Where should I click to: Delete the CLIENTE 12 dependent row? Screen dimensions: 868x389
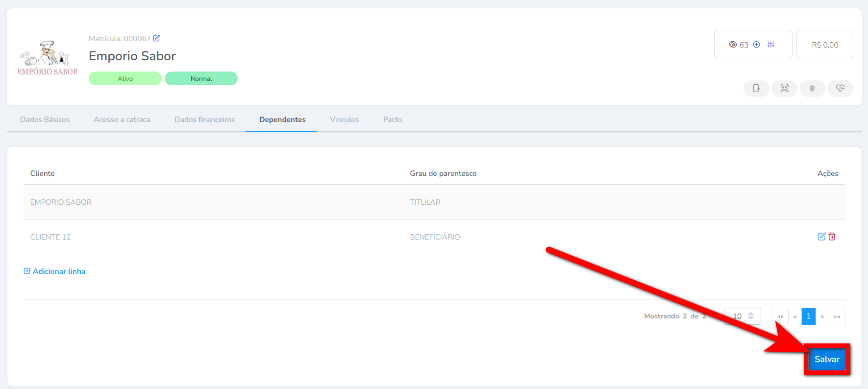832,237
